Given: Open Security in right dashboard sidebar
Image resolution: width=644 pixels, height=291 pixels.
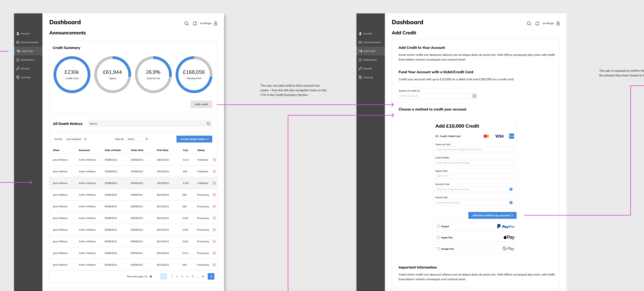Looking at the screenshot, I should [x=367, y=69].
